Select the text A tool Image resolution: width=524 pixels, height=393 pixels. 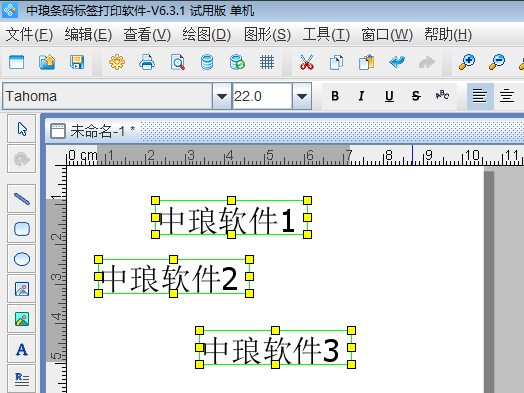[x=22, y=349]
